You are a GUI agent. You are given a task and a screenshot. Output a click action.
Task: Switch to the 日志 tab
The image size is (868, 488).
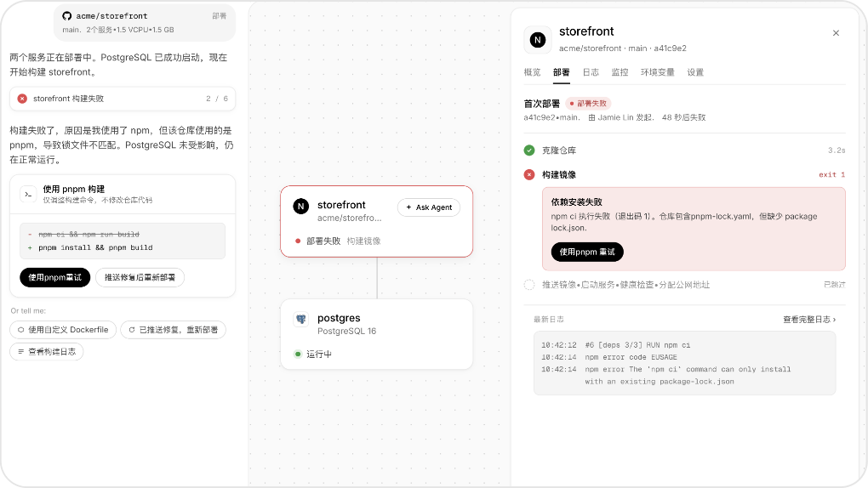click(x=591, y=72)
